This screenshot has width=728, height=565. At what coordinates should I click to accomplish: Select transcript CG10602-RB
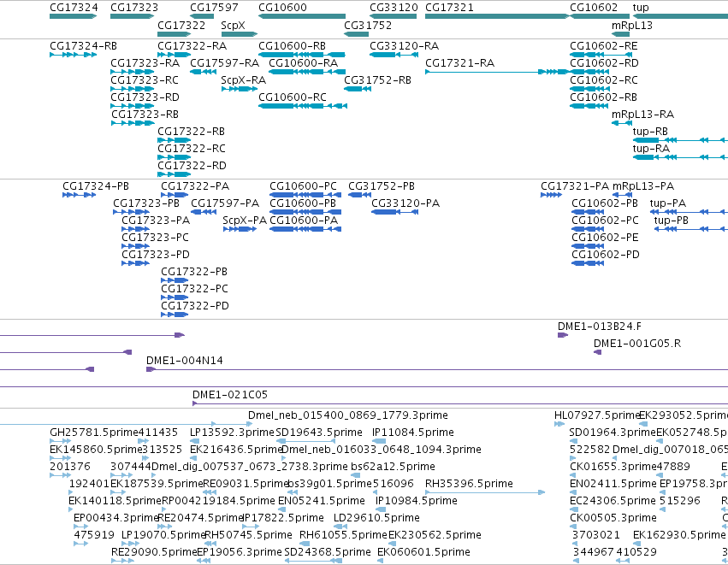pos(604,97)
